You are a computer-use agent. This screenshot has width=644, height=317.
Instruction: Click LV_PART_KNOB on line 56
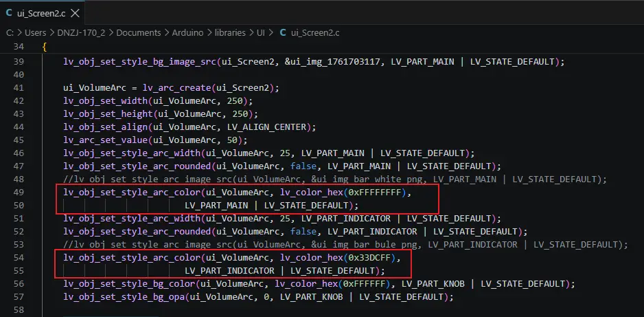433,284
